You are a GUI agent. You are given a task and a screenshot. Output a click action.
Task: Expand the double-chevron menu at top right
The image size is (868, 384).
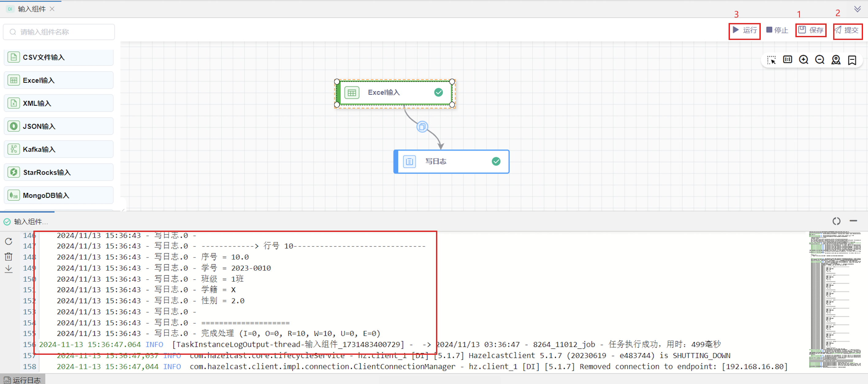[x=857, y=9]
